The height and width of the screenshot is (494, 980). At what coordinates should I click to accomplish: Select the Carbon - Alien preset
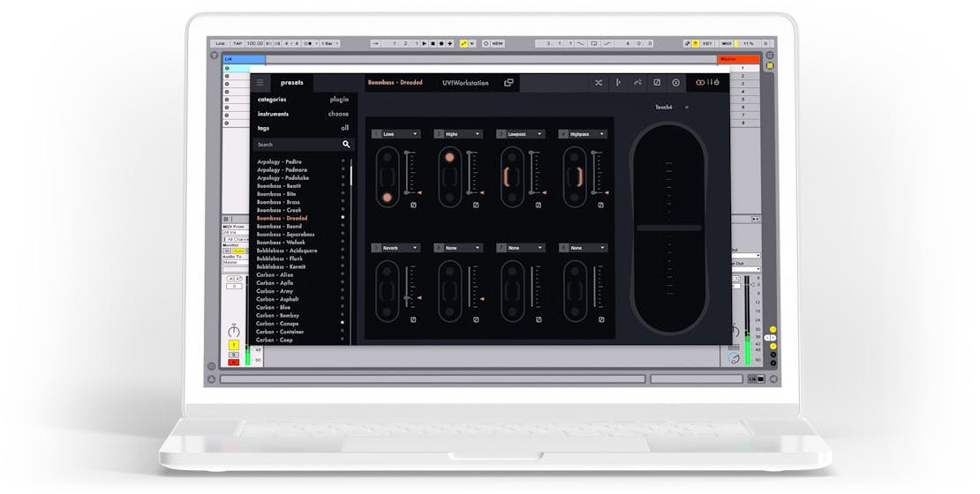point(275,274)
